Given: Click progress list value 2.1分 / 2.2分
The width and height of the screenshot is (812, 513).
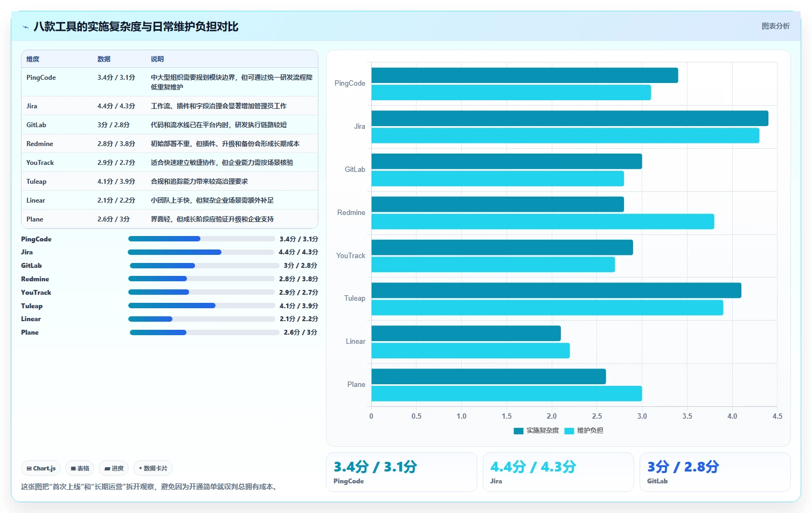Looking at the screenshot, I should [299, 319].
